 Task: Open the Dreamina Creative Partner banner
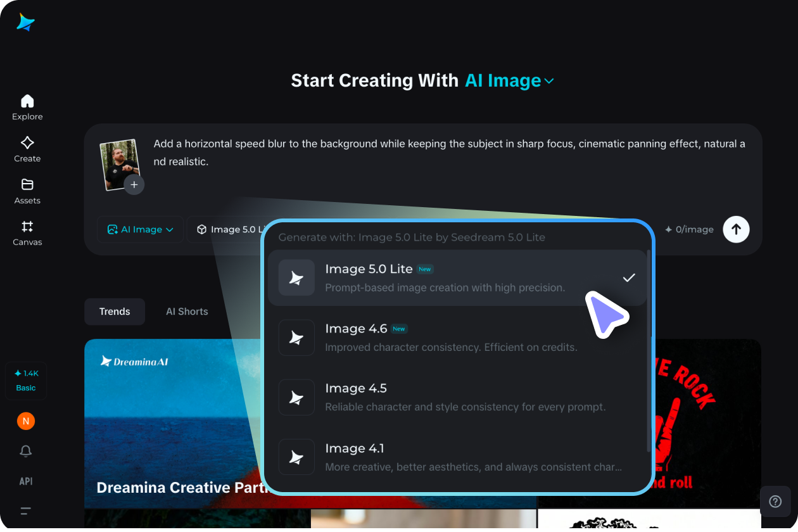[x=174, y=423]
